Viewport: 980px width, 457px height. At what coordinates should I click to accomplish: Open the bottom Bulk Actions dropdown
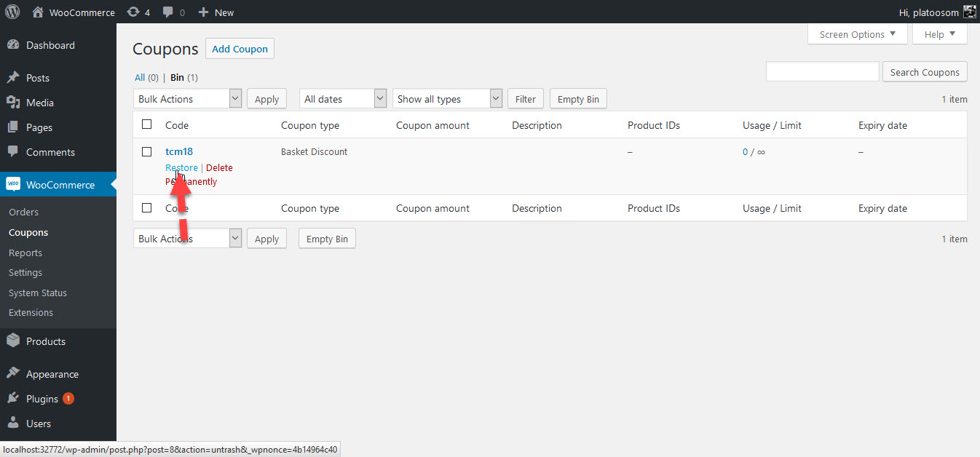click(x=187, y=239)
